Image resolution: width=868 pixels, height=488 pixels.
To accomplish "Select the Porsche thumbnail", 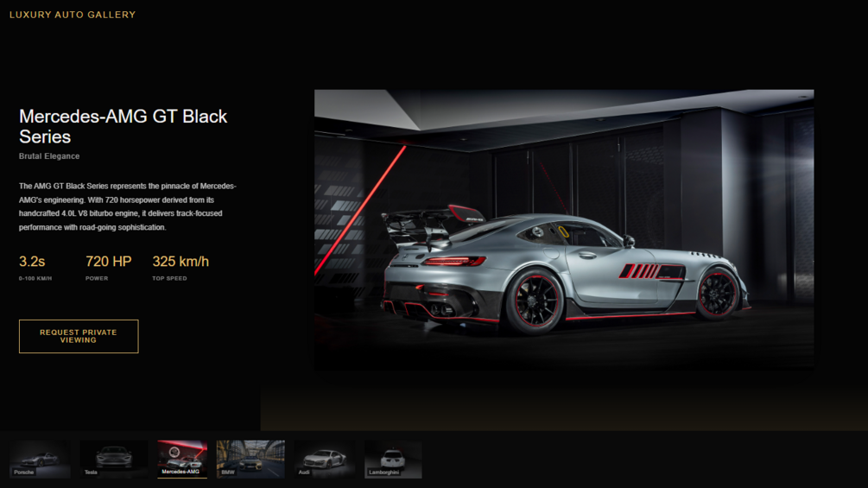I will 40,459.
